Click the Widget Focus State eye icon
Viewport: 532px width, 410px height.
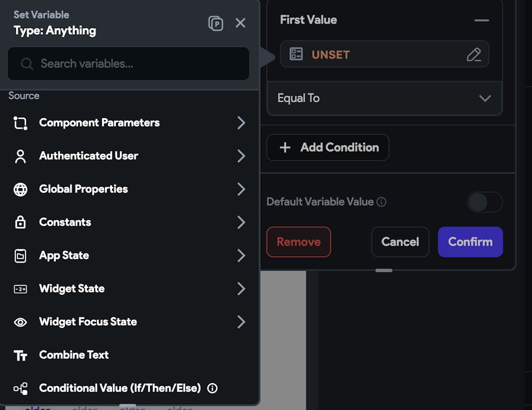[20, 322]
